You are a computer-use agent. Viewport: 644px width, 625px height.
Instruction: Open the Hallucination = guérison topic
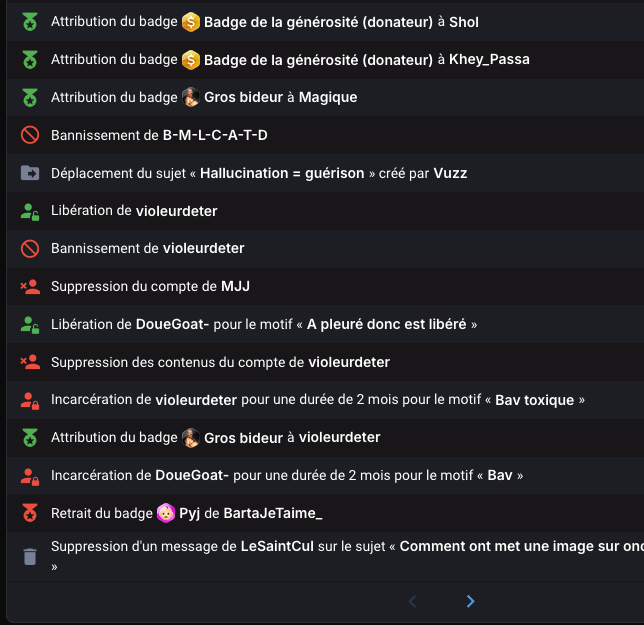[283, 173]
